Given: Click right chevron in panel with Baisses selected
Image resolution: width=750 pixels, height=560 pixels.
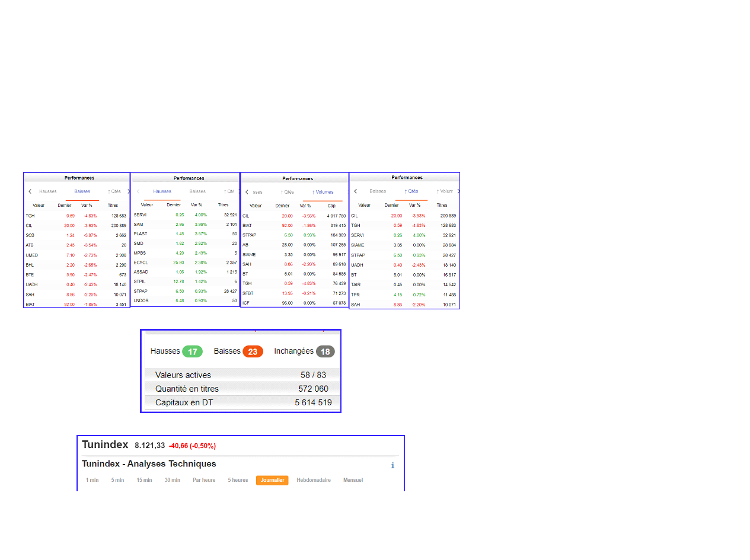Looking at the screenshot, I should coord(128,191).
